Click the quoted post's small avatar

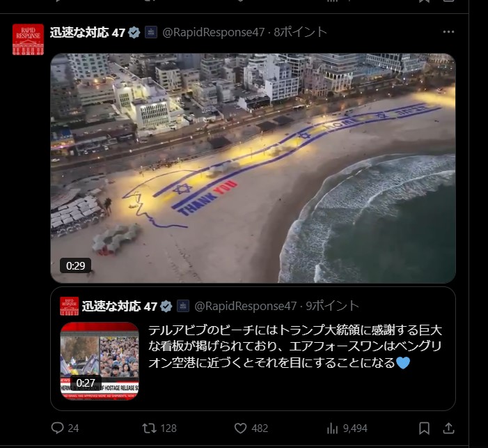tap(70, 307)
